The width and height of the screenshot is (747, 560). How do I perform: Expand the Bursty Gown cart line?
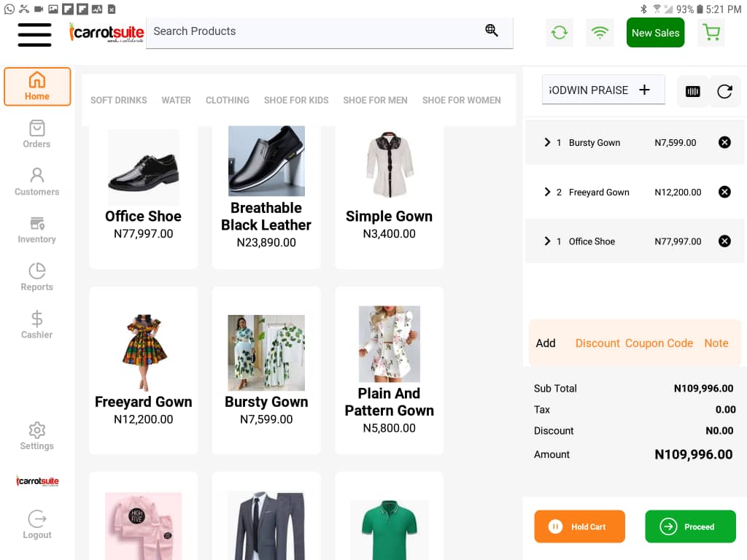tap(547, 143)
